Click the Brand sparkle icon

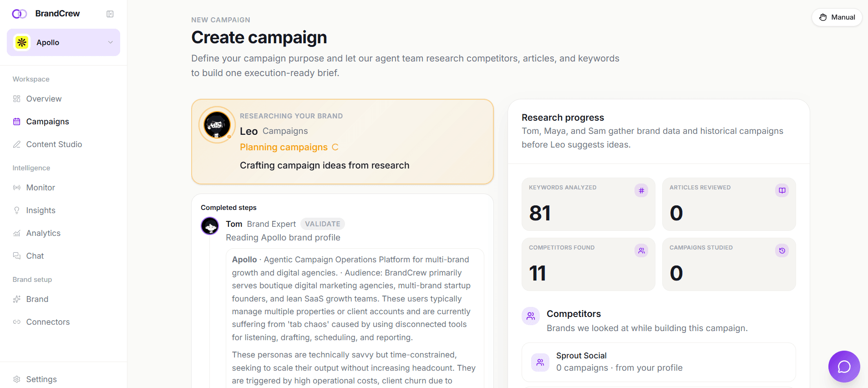point(17,299)
